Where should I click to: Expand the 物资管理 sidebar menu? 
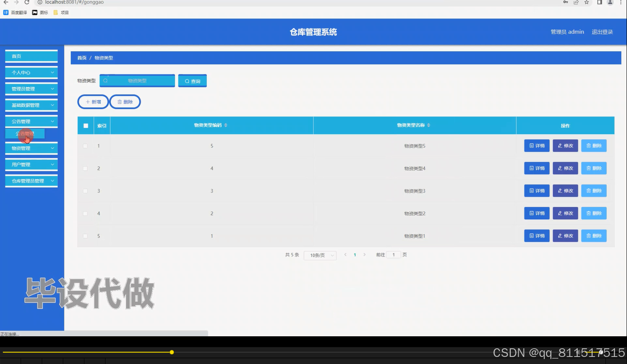tap(31, 148)
